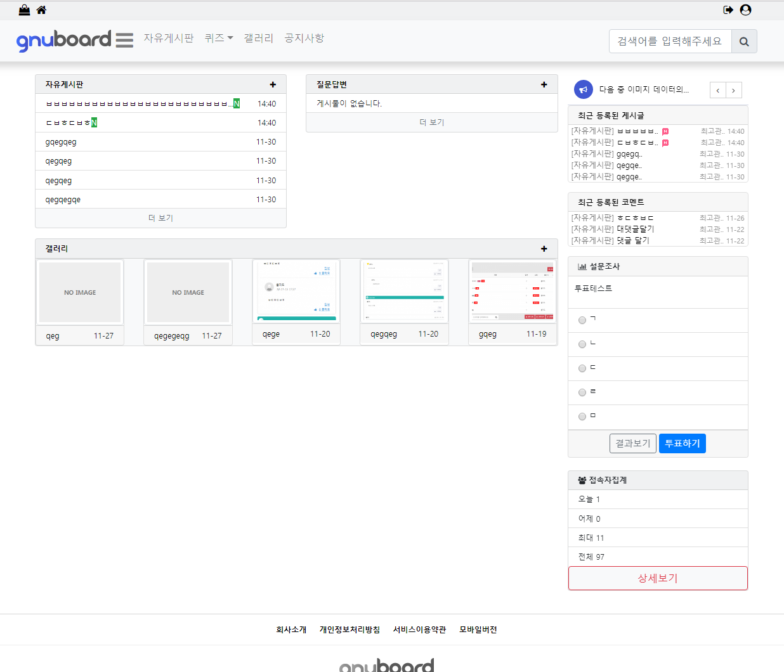This screenshot has width=784, height=672.
Task: Click the logout arrow icon
Action: point(728,10)
